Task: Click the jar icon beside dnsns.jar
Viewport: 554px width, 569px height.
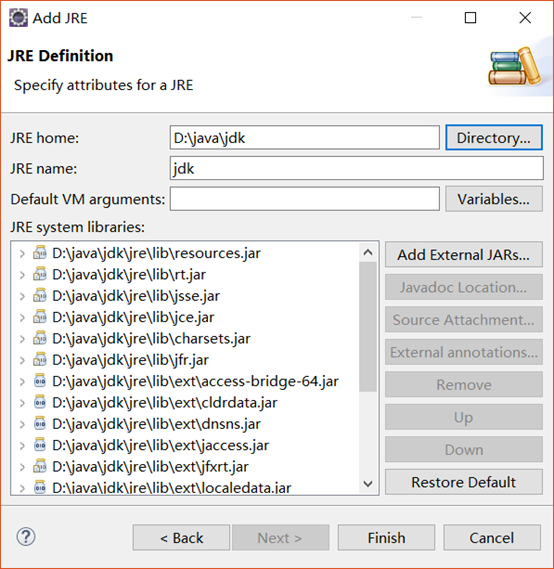Action: (x=40, y=423)
